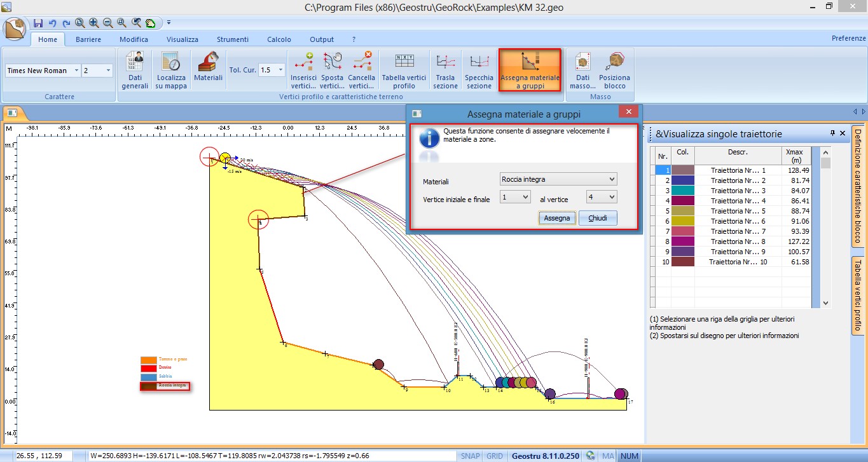Open Dati masso
Screen dimensions: 868x462
tap(582, 71)
